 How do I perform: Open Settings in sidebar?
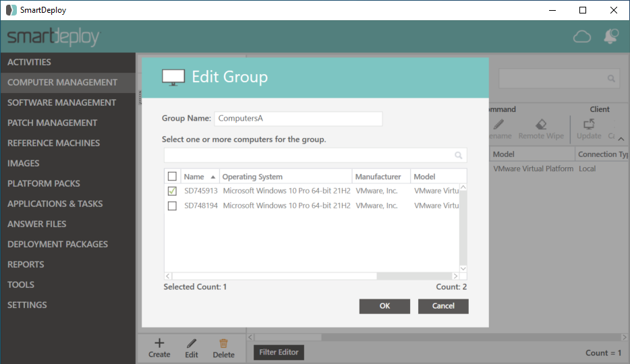tap(68, 305)
